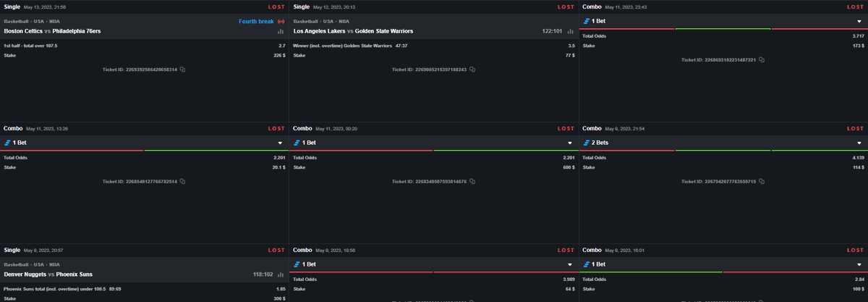Click the Fourth break live status

pyautogui.click(x=256, y=22)
